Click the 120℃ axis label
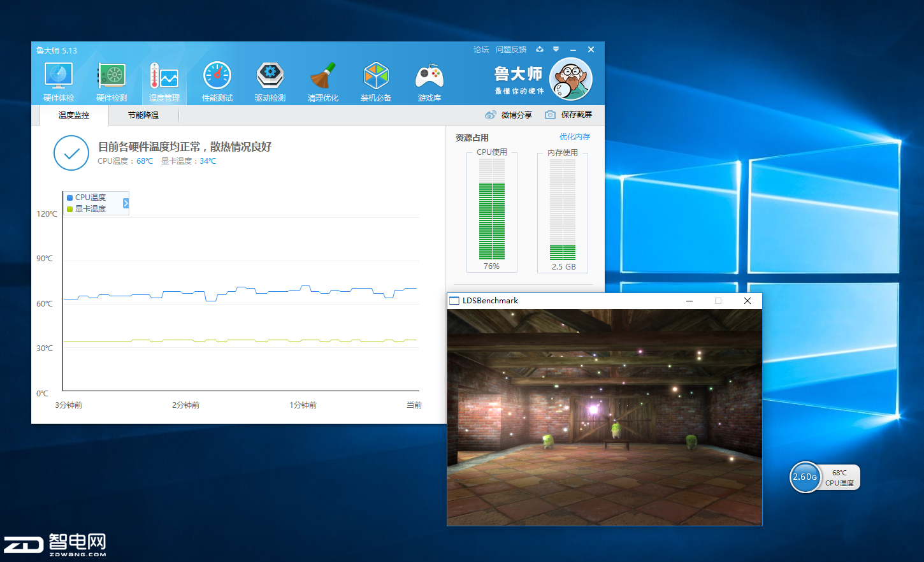This screenshot has width=924, height=562. pyautogui.click(x=47, y=214)
